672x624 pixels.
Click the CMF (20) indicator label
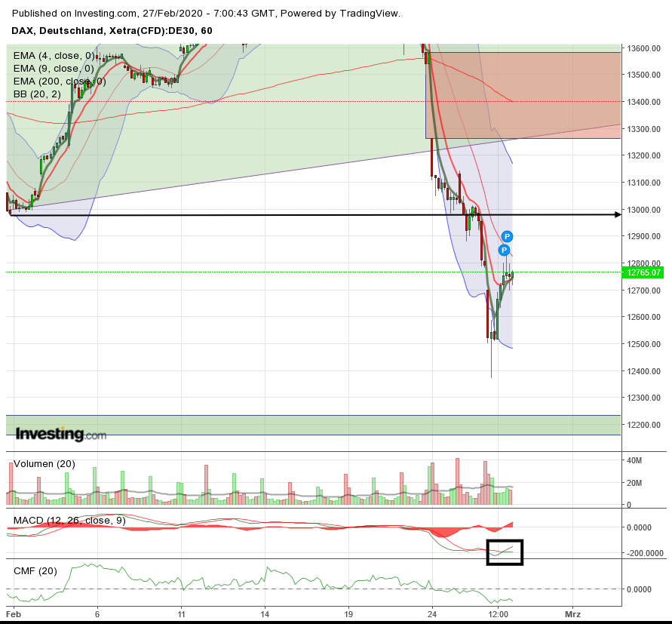pyautogui.click(x=35, y=571)
